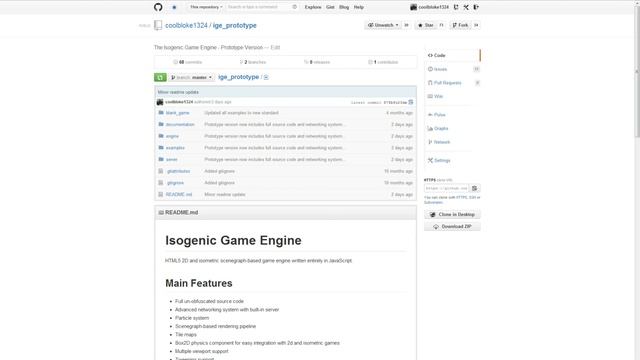Viewport: 640px width, 360px height.
Task: View the 0 releases
Action: click(x=317, y=62)
